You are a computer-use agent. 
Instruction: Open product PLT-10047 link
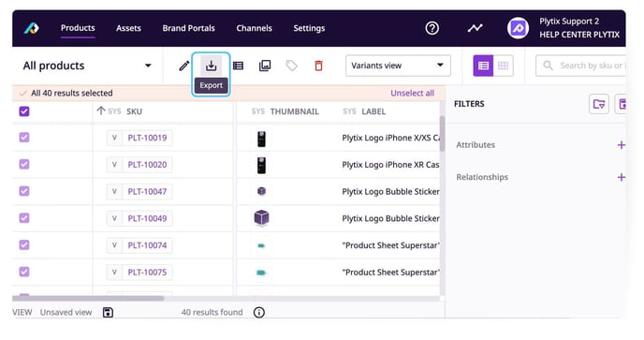coord(147,192)
